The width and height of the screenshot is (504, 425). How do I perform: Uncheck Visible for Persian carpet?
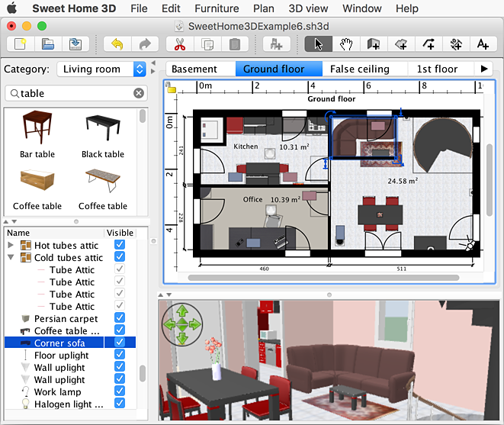click(119, 318)
